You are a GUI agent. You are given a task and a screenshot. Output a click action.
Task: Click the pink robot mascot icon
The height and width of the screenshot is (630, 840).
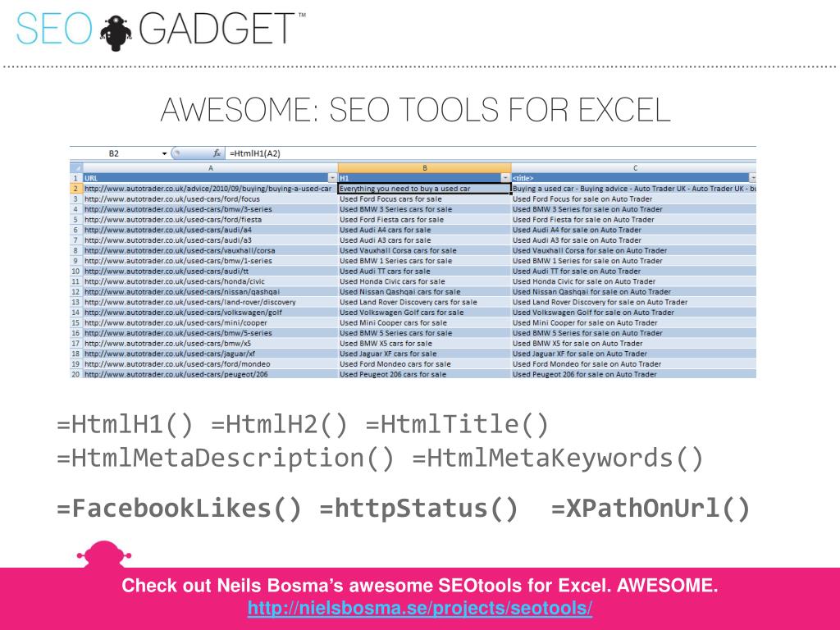click(x=104, y=555)
